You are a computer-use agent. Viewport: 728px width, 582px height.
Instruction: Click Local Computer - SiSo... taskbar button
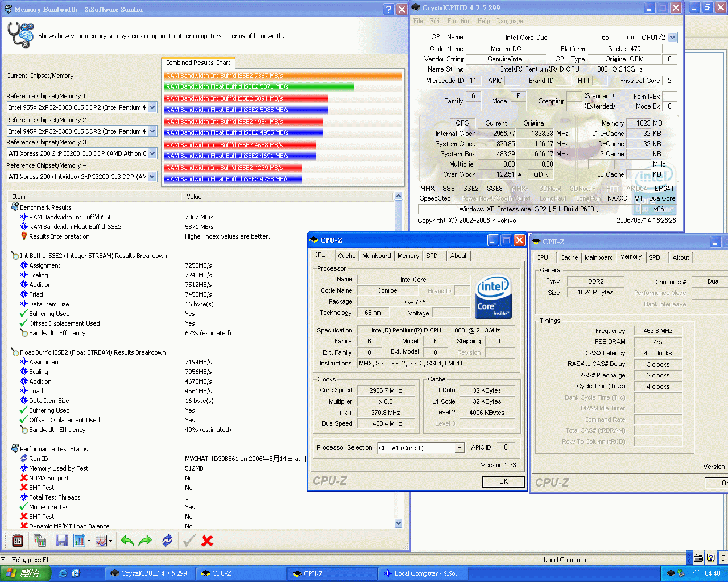pos(424,573)
